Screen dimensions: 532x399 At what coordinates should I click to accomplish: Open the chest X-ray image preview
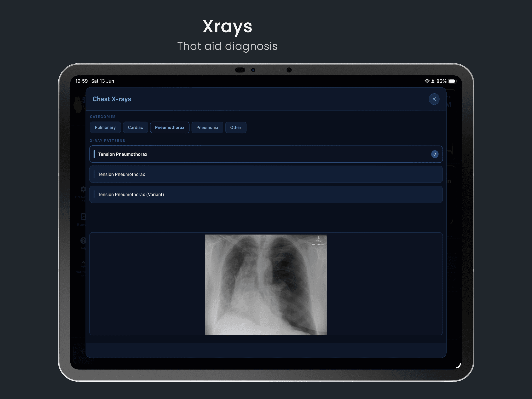click(266, 285)
